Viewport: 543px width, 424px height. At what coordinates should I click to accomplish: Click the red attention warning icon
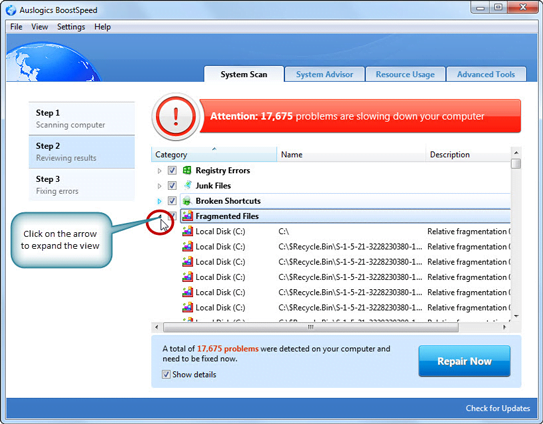[176, 116]
